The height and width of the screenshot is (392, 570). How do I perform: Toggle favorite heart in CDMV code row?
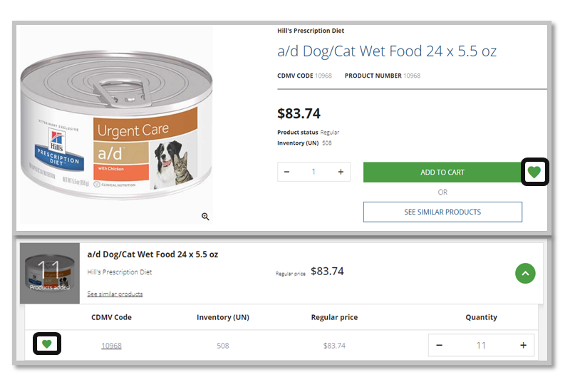pos(47,344)
